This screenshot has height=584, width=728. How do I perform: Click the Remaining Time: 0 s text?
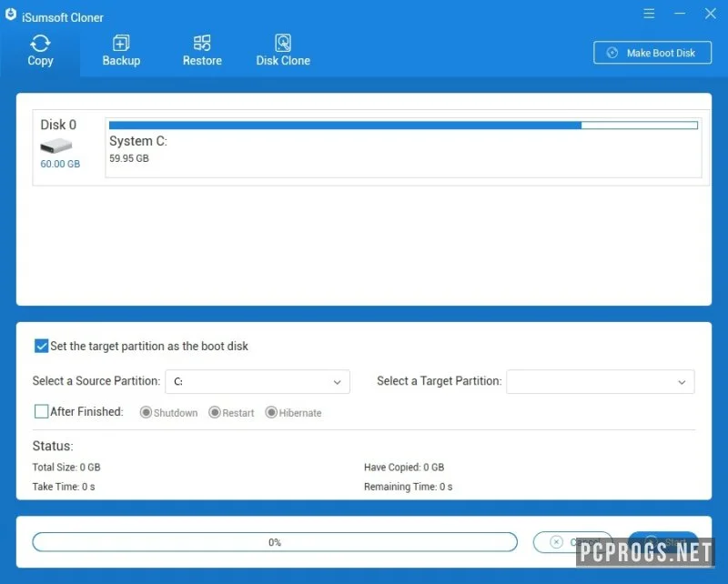pyautogui.click(x=408, y=487)
